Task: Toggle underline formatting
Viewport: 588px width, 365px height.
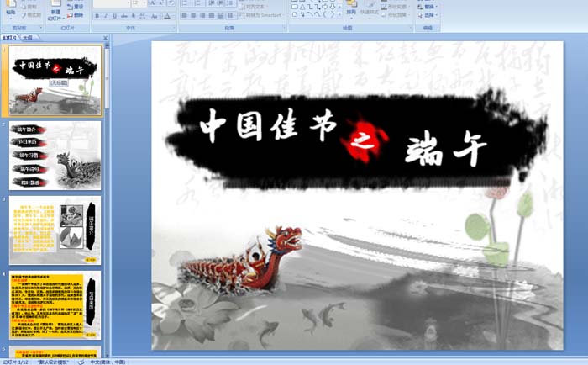Action: click(x=115, y=16)
